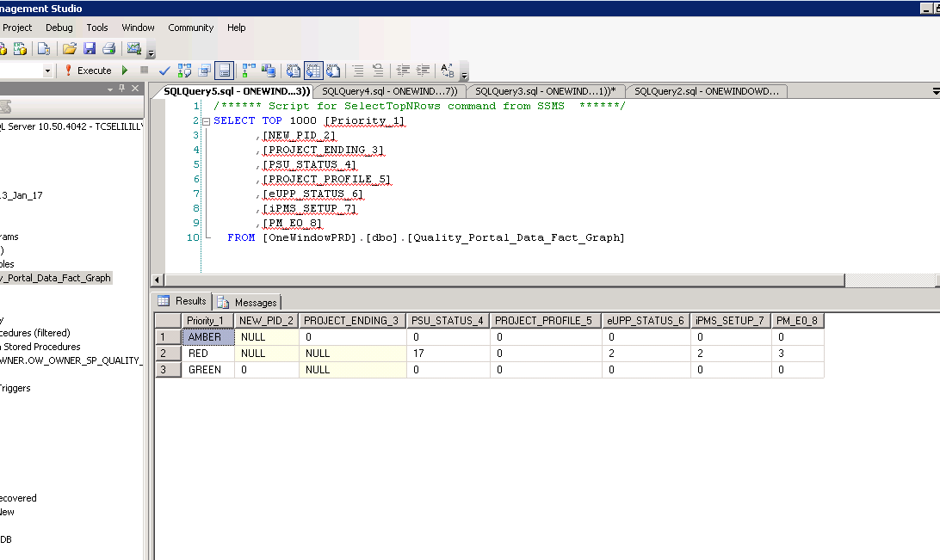940x560 pixels.
Task: Specify values for template parameters icon
Action: pos(448,71)
